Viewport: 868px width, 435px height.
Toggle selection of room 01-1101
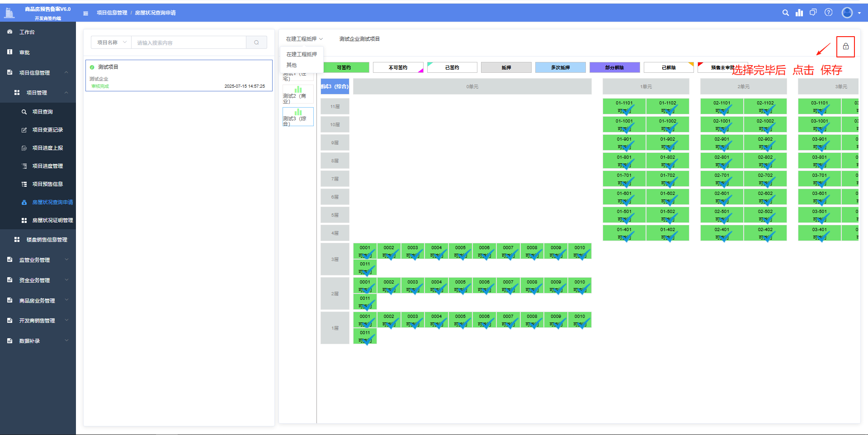tap(624, 106)
